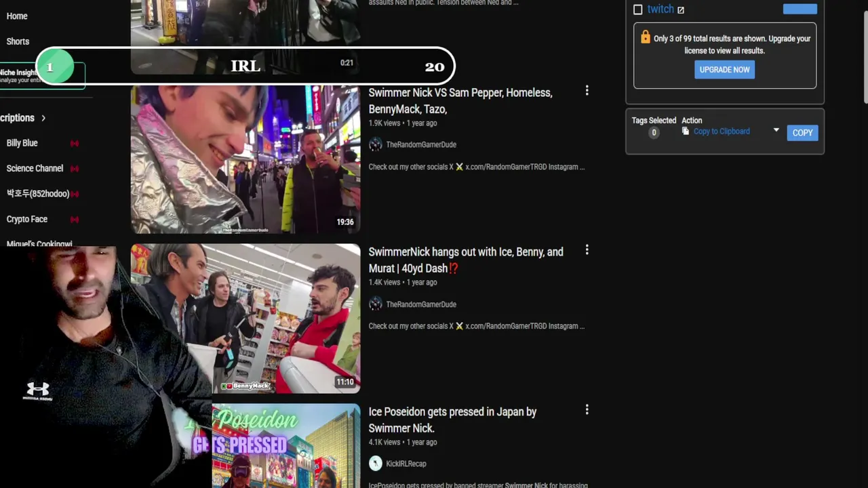Click TheRandomGamerDude avatar under Swimmer Nick VS video
The image size is (868, 488).
click(x=376, y=144)
